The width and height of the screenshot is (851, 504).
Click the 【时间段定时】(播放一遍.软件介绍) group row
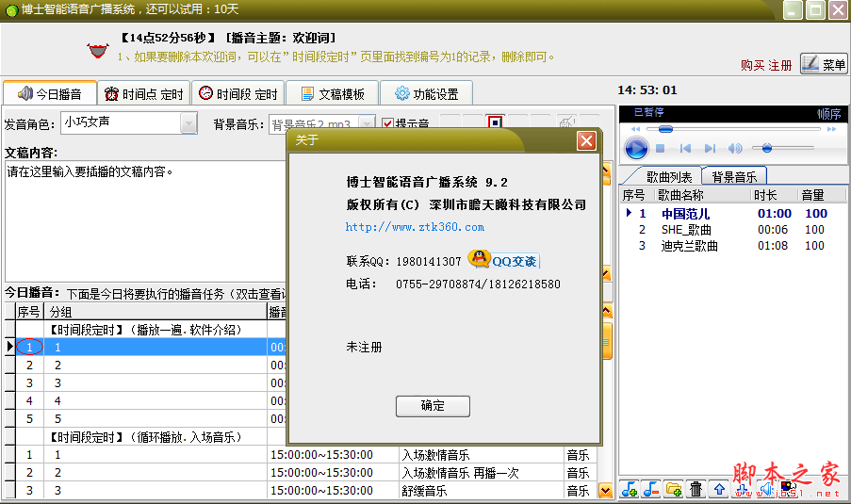(145, 330)
